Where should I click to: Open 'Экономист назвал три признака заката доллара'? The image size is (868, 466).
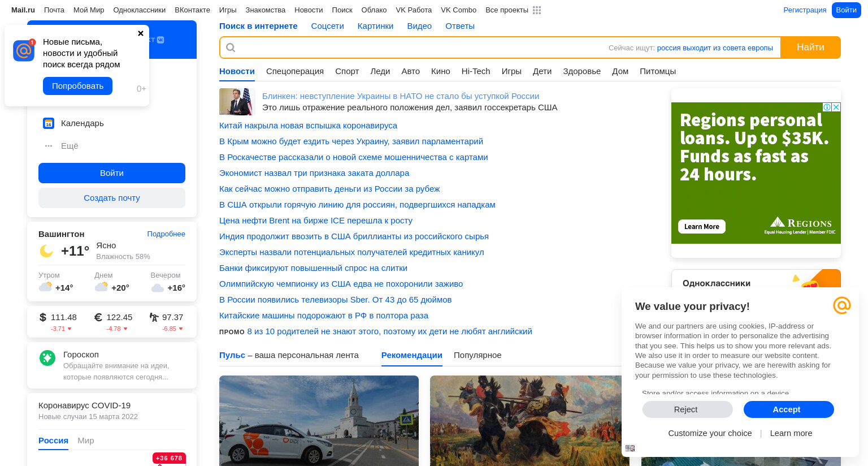tap(314, 173)
